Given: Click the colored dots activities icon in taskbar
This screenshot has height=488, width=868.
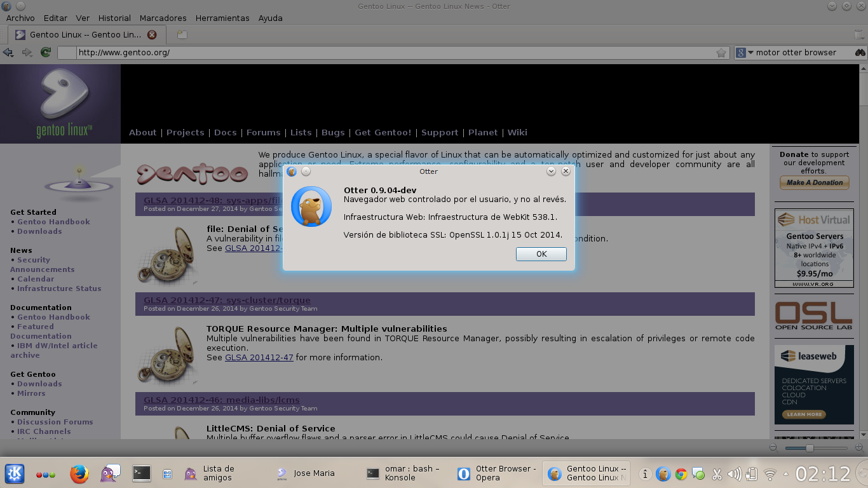Looking at the screenshot, I should pyautogui.click(x=46, y=474).
